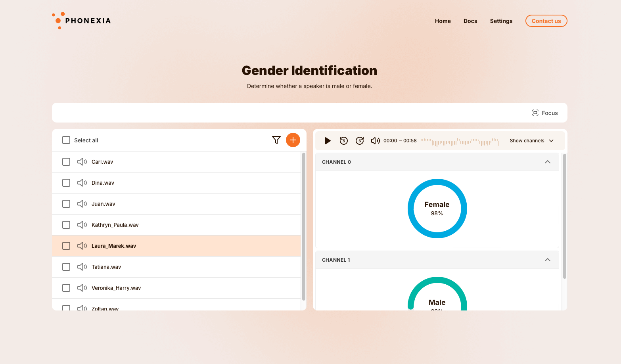
Task: Collapse the CHANNEL 0 section
Action: point(548,162)
